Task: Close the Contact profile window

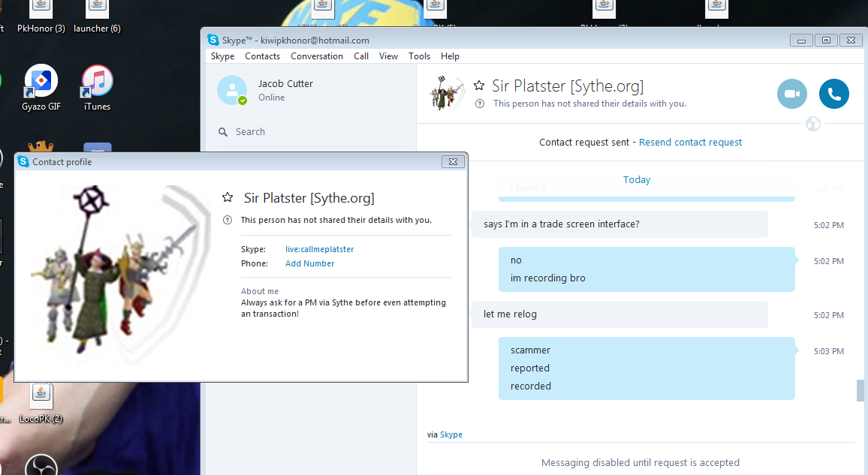Action: click(453, 161)
